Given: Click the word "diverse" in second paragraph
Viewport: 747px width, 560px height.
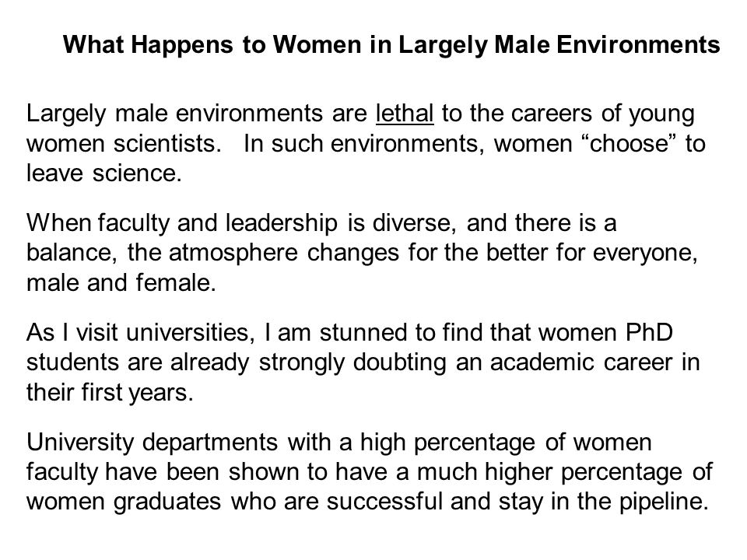Looking at the screenshot, I should pyautogui.click(x=413, y=223).
